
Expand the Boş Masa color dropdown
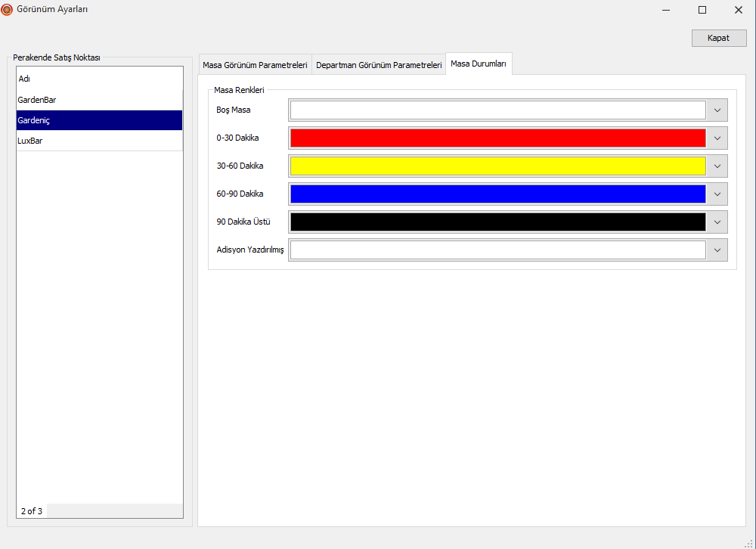[717, 110]
